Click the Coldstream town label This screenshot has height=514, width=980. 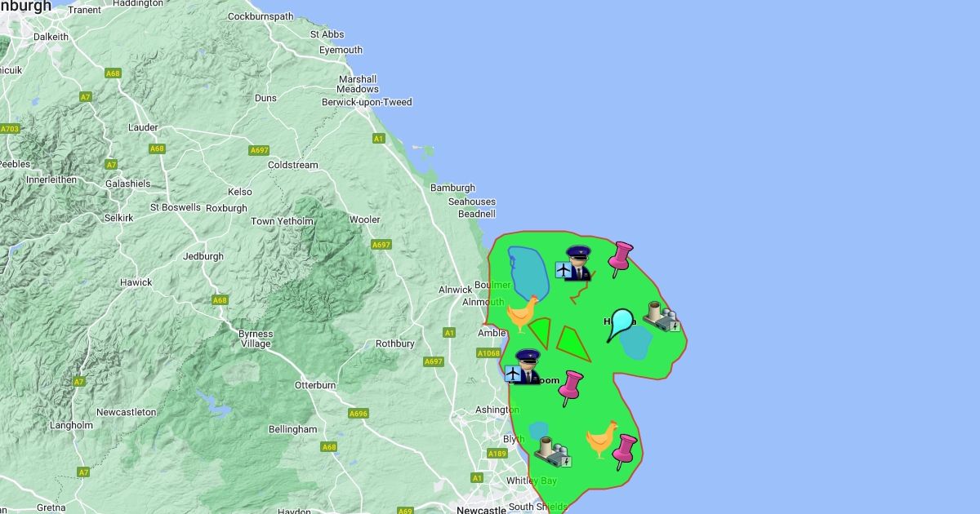pos(293,165)
